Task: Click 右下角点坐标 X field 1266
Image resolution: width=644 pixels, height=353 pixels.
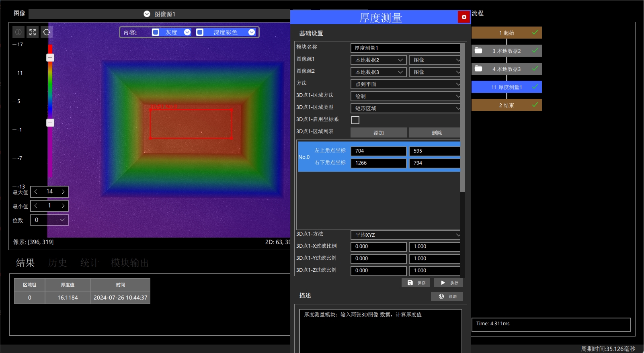Action: click(x=379, y=163)
